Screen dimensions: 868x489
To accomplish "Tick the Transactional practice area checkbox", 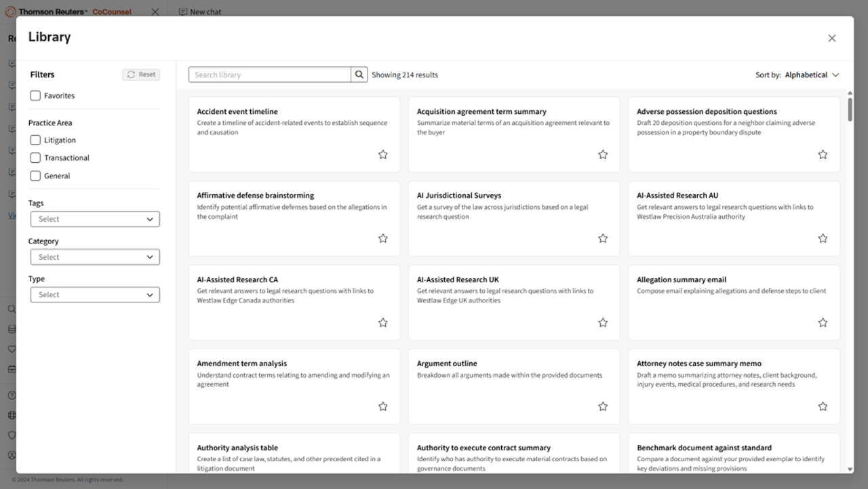I will (35, 158).
